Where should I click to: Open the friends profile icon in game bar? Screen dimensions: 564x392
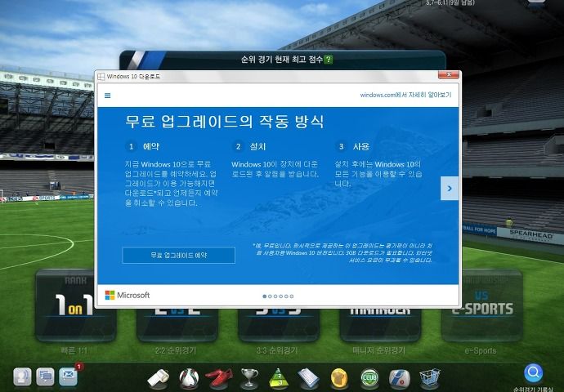[22, 377]
